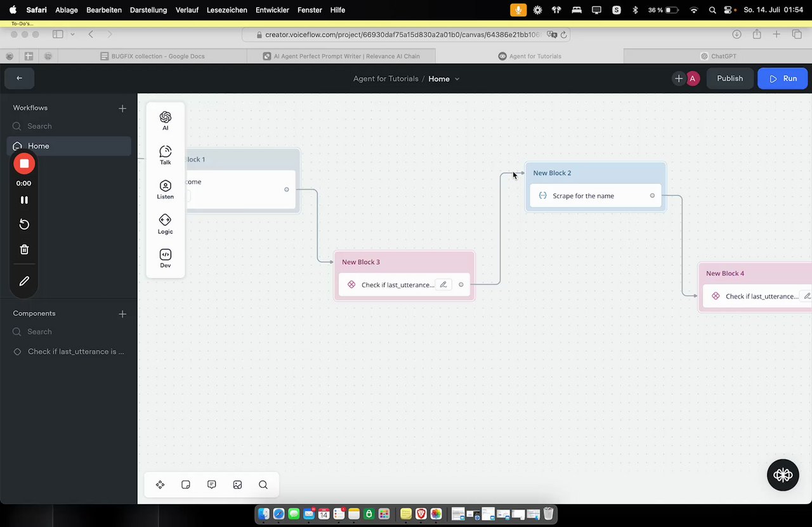The height and width of the screenshot is (527, 812).
Task: Open the Talk step menu
Action: [165, 155]
